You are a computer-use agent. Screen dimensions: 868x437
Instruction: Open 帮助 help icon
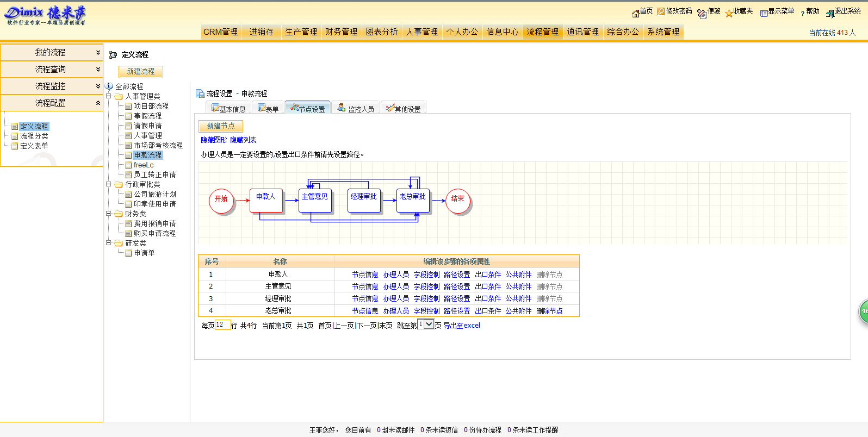pos(803,14)
